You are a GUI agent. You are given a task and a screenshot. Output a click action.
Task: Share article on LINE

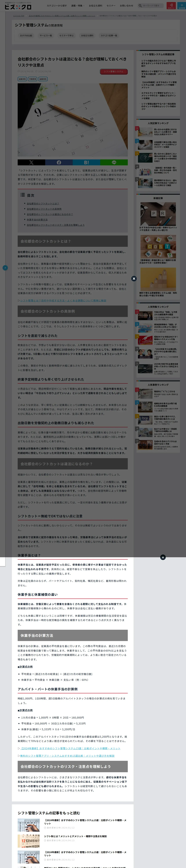coord(114,162)
